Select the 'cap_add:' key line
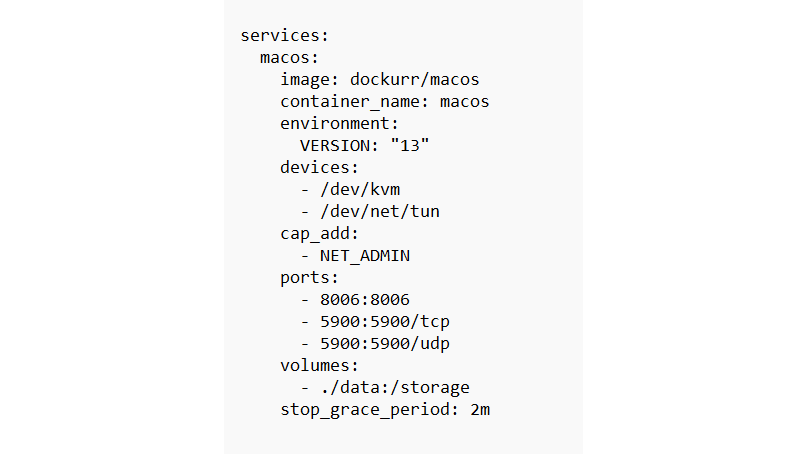This screenshot has height=454, width=807. (x=319, y=233)
